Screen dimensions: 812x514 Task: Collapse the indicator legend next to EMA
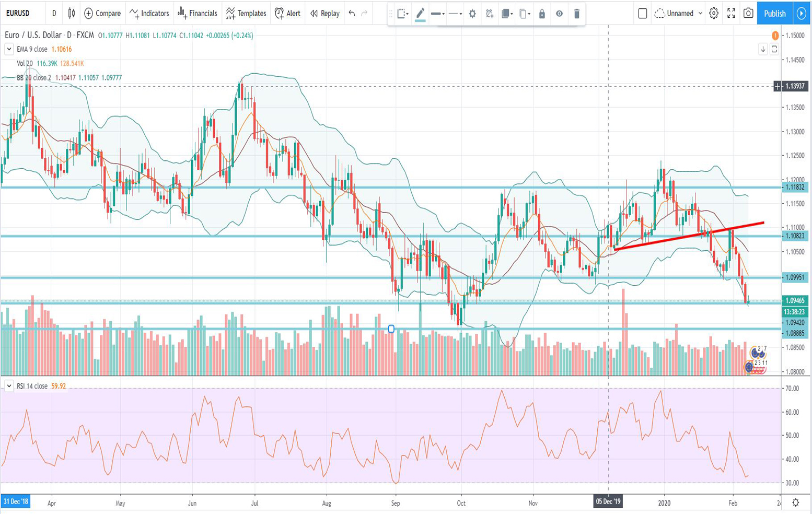(x=9, y=49)
